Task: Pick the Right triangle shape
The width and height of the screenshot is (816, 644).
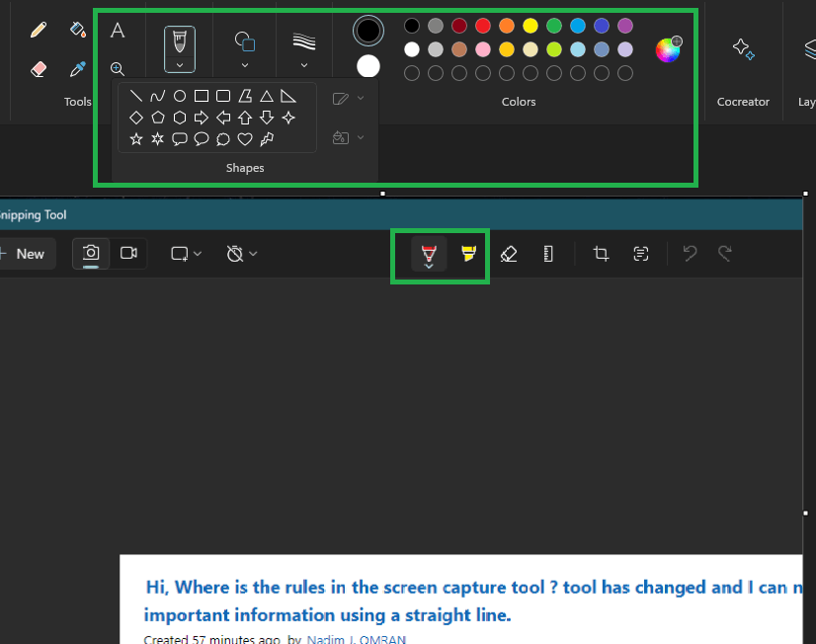Action: (288, 96)
